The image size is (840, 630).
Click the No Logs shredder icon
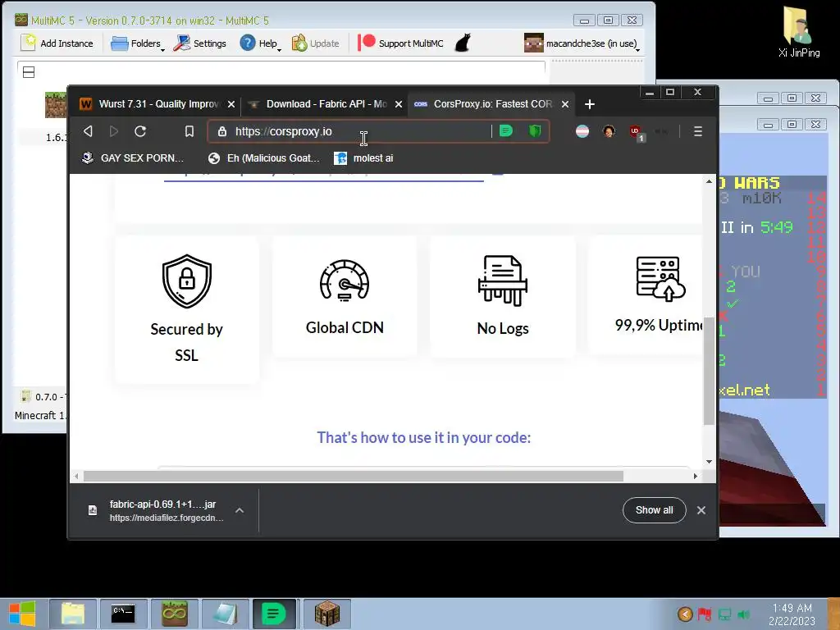tap(503, 281)
